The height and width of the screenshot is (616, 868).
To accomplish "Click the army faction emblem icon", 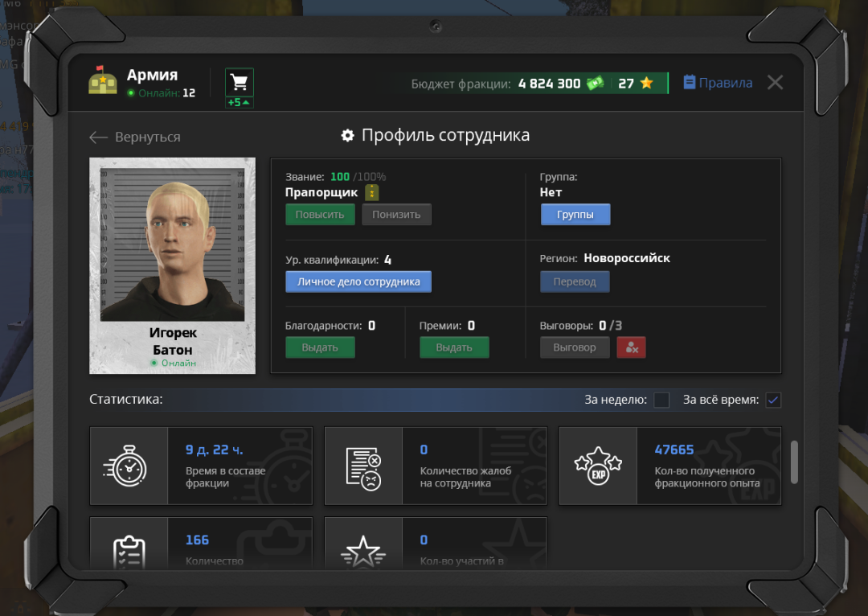I will (103, 82).
